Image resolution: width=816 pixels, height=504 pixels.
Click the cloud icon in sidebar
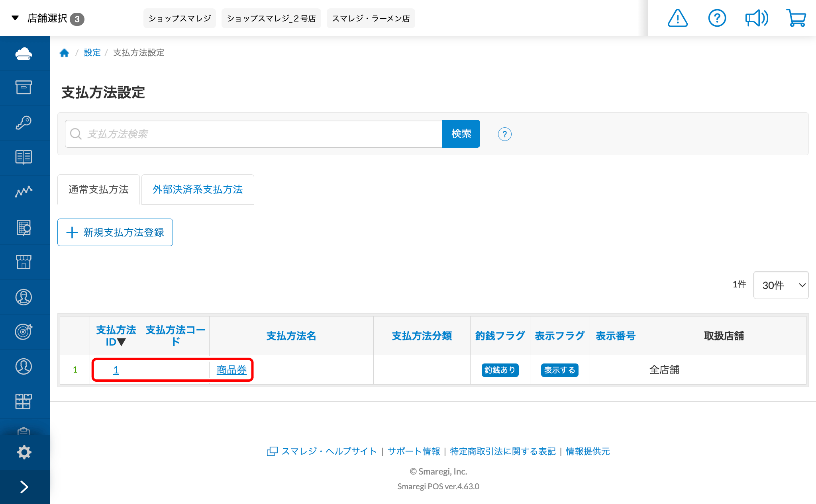click(x=24, y=54)
